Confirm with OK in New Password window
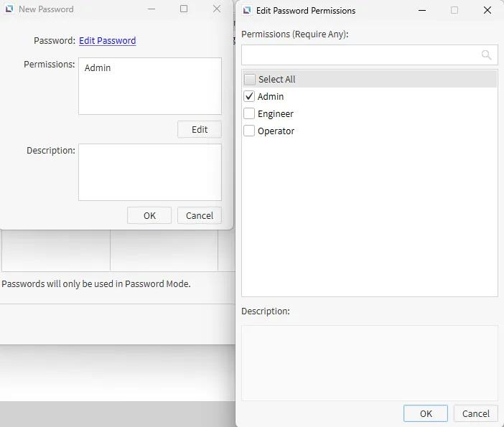Image resolution: width=504 pixels, height=427 pixels. click(x=149, y=215)
